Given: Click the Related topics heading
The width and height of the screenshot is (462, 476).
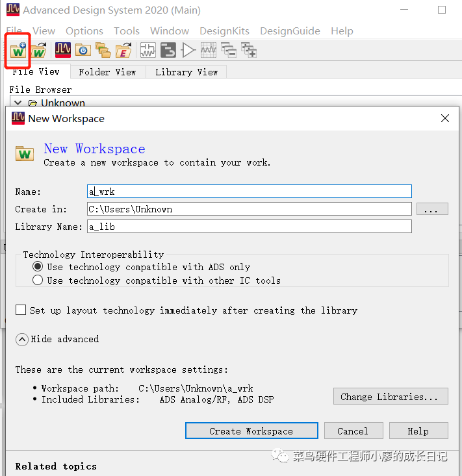Looking at the screenshot, I should pyautogui.click(x=56, y=466).
